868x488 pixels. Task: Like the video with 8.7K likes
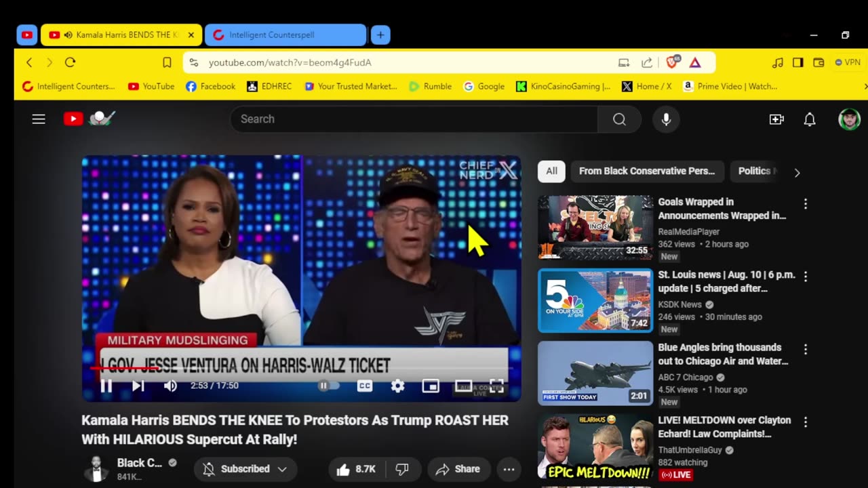pyautogui.click(x=356, y=469)
